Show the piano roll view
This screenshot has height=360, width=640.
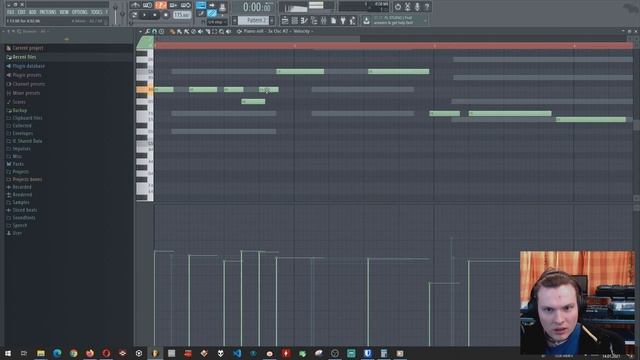[304, 20]
